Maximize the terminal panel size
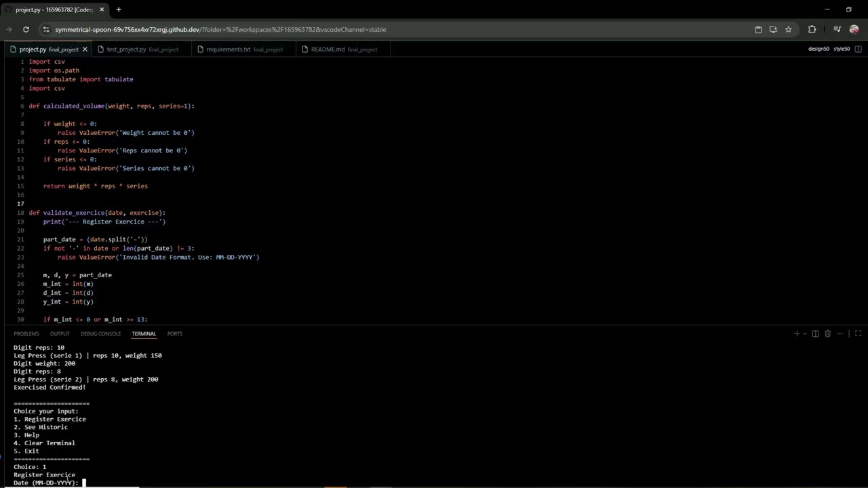 coord(858,333)
